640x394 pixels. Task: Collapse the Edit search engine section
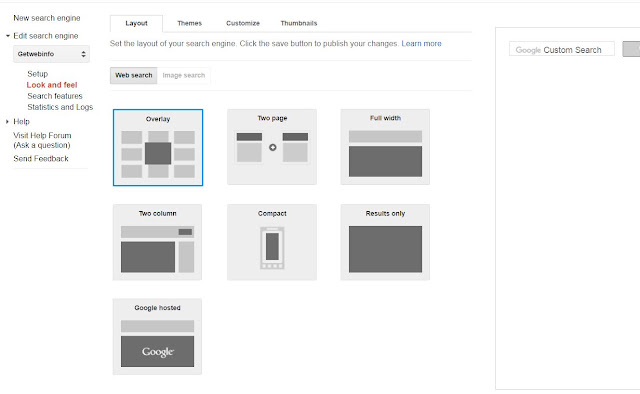pyautogui.click(x=8, y=36)
